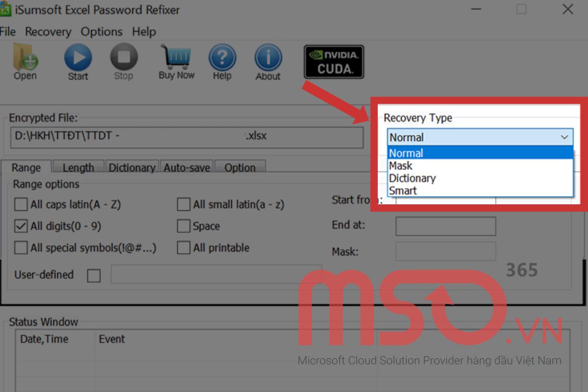Image resolution: width=588 pixels, height=392 pixels.
Task: Select Normal in Recovery Type list
Action: pos(480,153)
